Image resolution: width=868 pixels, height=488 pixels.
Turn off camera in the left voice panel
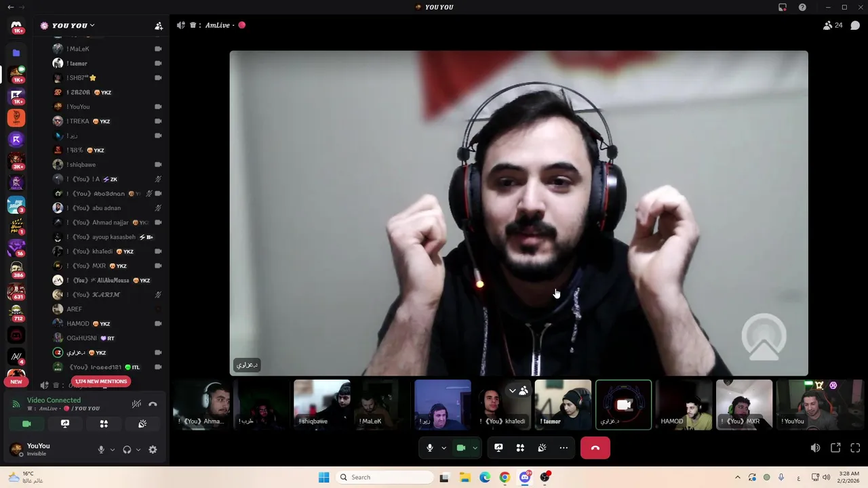pos(26,424)
